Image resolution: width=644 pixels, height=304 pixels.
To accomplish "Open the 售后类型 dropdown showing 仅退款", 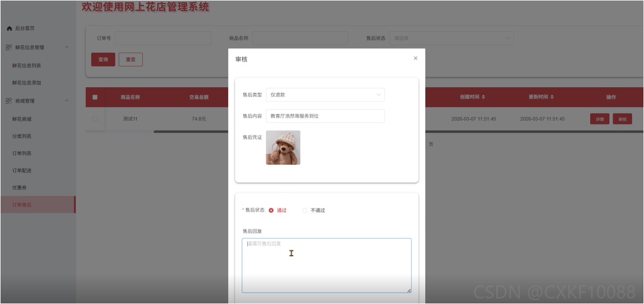I will 325,95.
